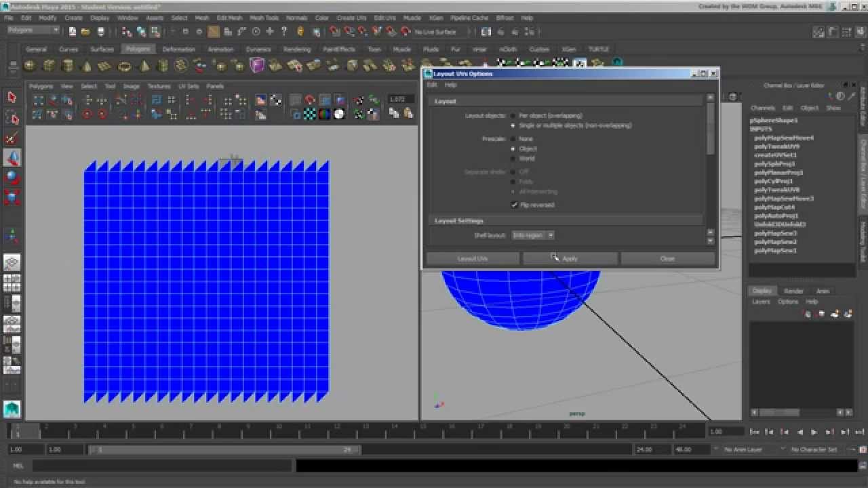Switch to the Render layer tab
The width and height of the screenshot is (868, 488).
pos(793,291)
